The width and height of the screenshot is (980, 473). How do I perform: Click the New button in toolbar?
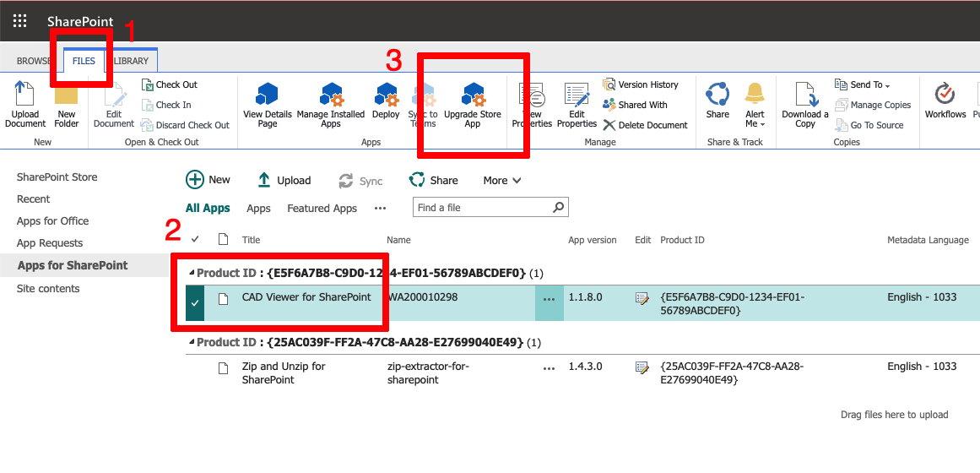(208, 180)
